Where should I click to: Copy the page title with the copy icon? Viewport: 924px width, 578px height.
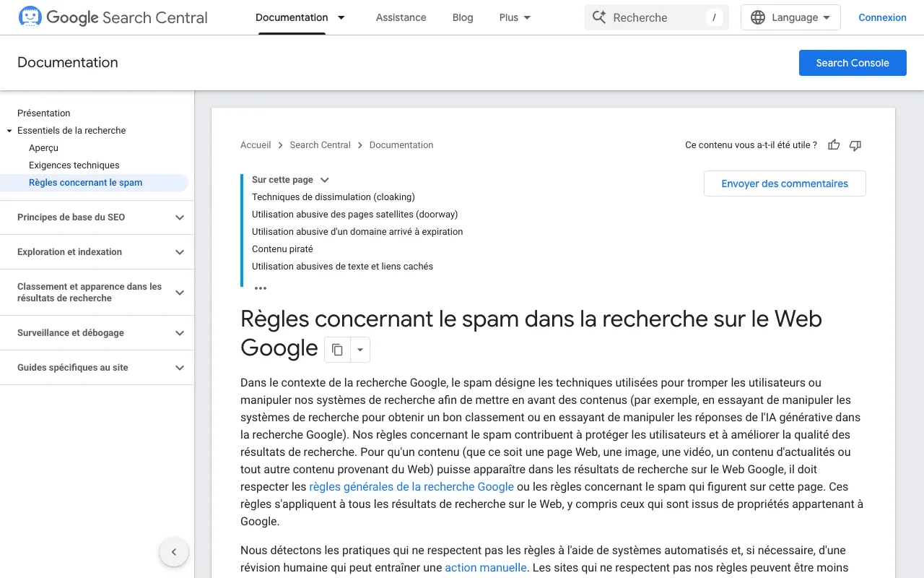coord(337,350)
